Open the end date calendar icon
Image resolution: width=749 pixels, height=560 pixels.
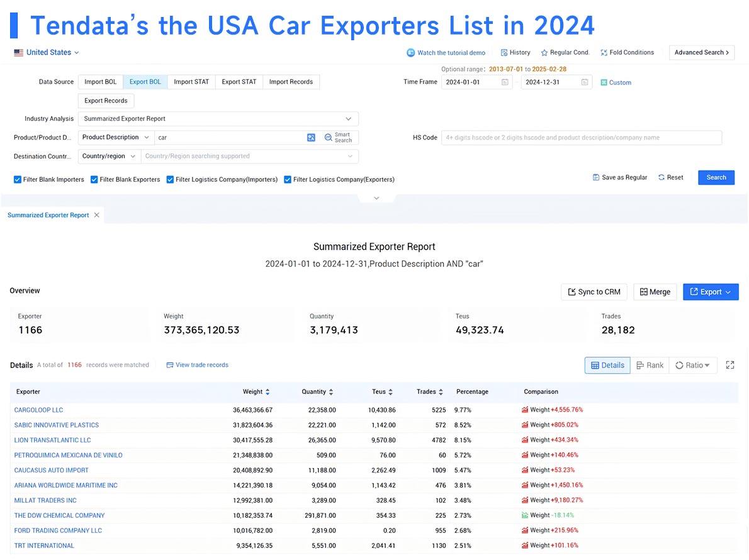[585, 82]
